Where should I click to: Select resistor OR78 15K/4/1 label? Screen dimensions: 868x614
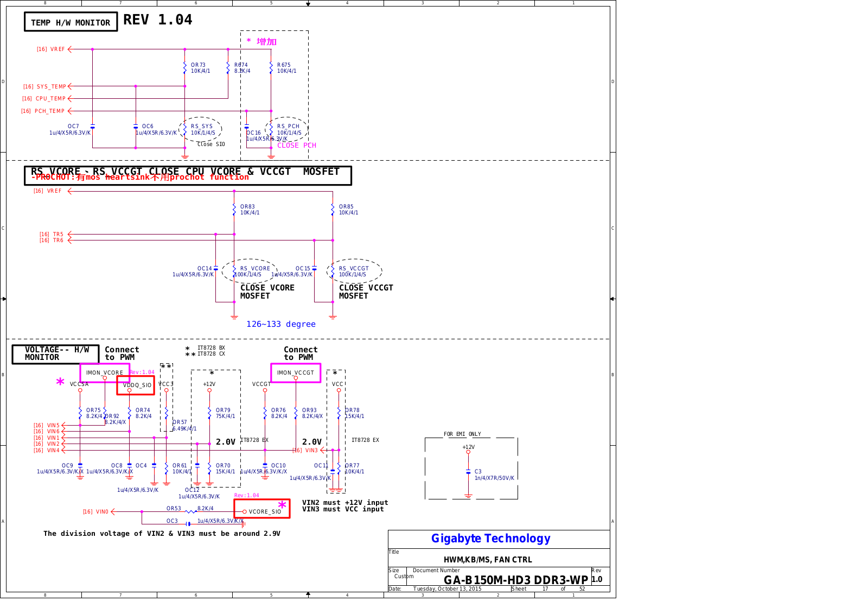(355, 414)
